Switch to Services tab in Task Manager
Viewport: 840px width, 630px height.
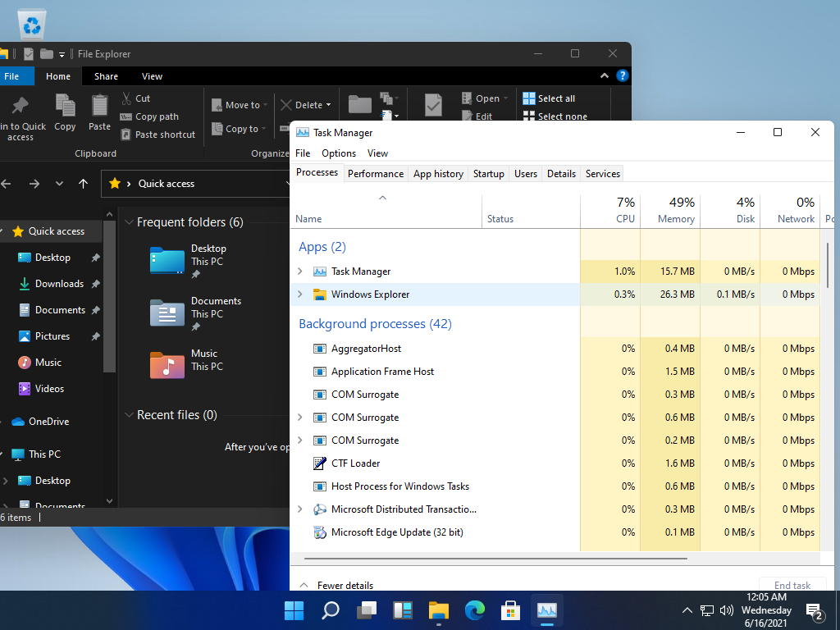point(603,174)
